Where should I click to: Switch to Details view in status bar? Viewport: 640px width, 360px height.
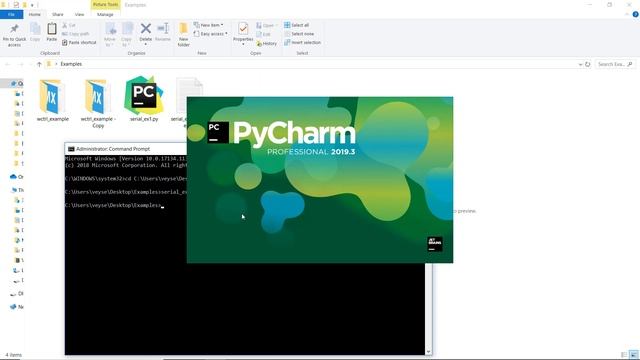(624, 355)
